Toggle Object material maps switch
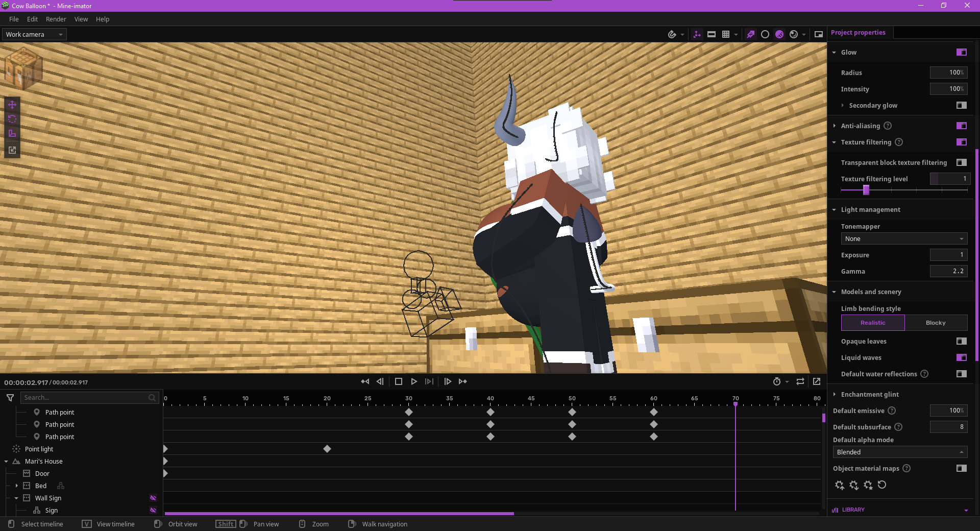 point(962,468)
